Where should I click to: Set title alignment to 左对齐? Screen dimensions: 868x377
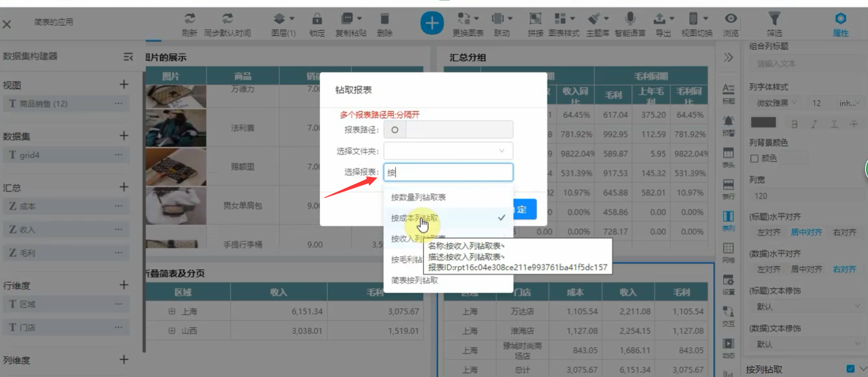pos(770,232)
